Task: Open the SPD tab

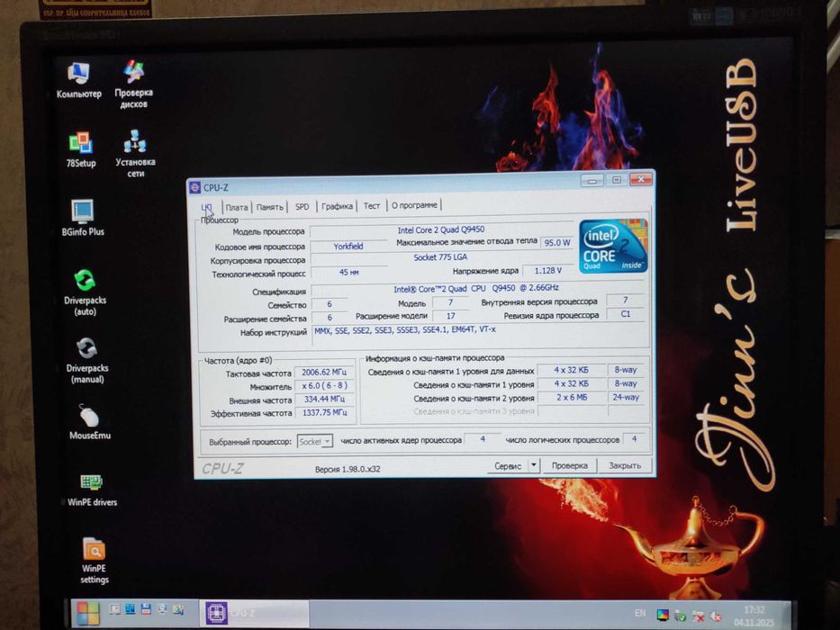Action: [x=303, y=206]
